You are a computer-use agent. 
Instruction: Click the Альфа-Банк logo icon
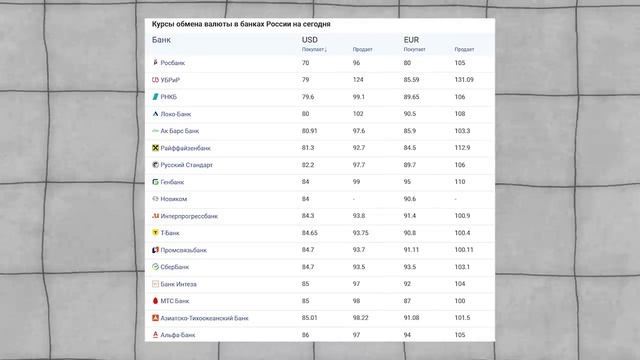click(x=155, y=335)
